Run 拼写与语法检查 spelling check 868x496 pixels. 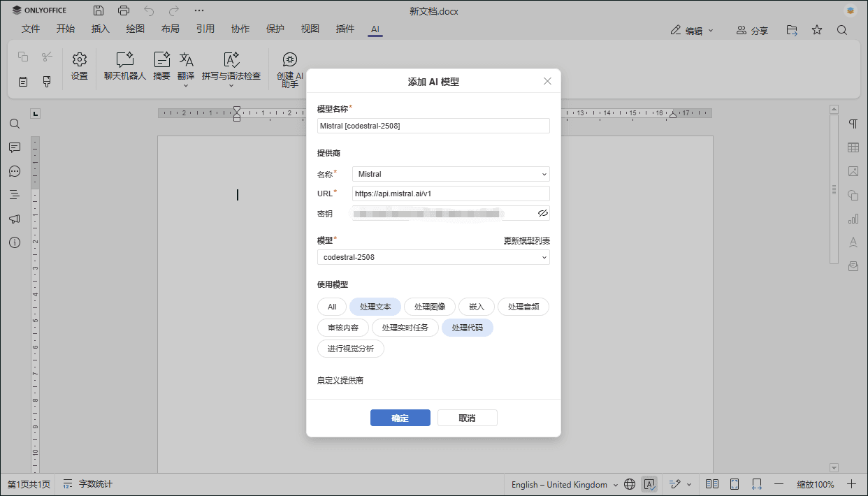tap(231, 68)
